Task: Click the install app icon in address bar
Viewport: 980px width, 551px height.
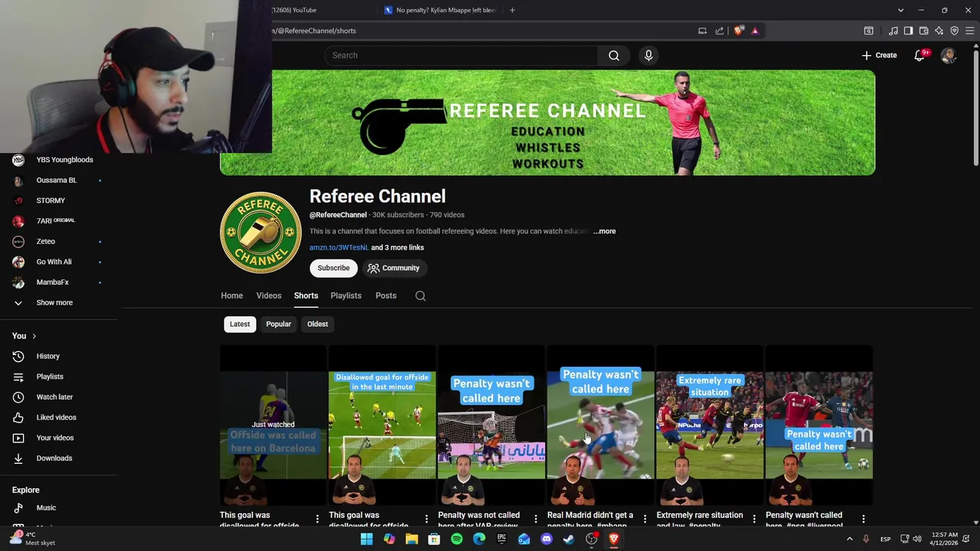Action: tap(702, 31)
